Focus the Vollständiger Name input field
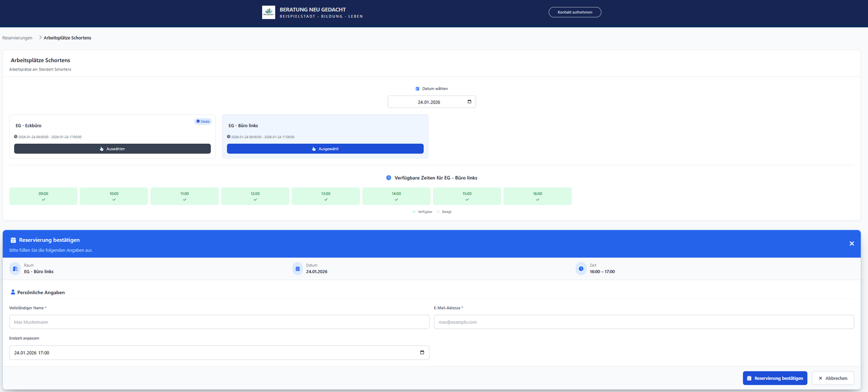868x392 pixels. click(219, 322)
